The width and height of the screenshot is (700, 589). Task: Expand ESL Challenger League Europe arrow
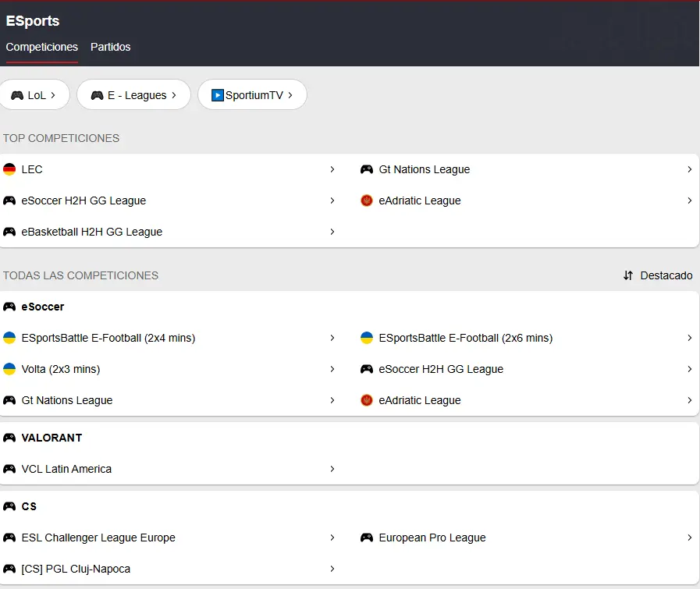pos(332,538)
